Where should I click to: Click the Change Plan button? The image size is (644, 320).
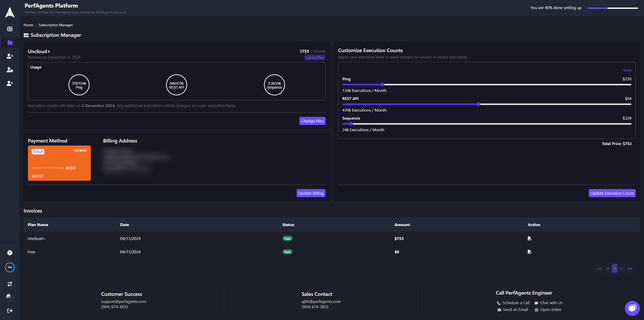312,121
